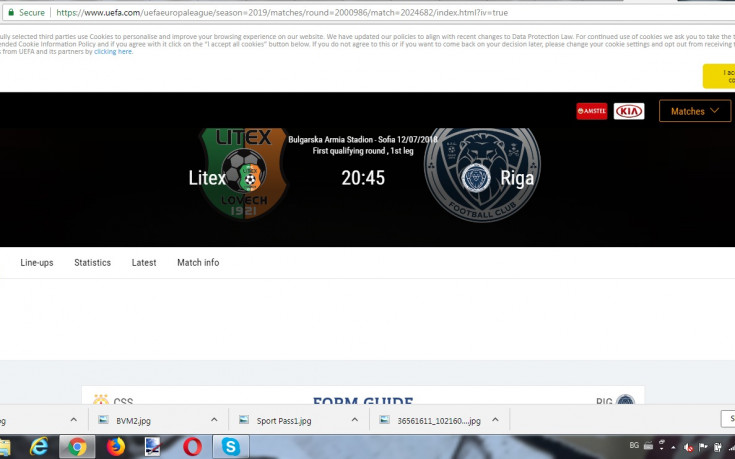Click the green secure padlock icon

[11, 12]
